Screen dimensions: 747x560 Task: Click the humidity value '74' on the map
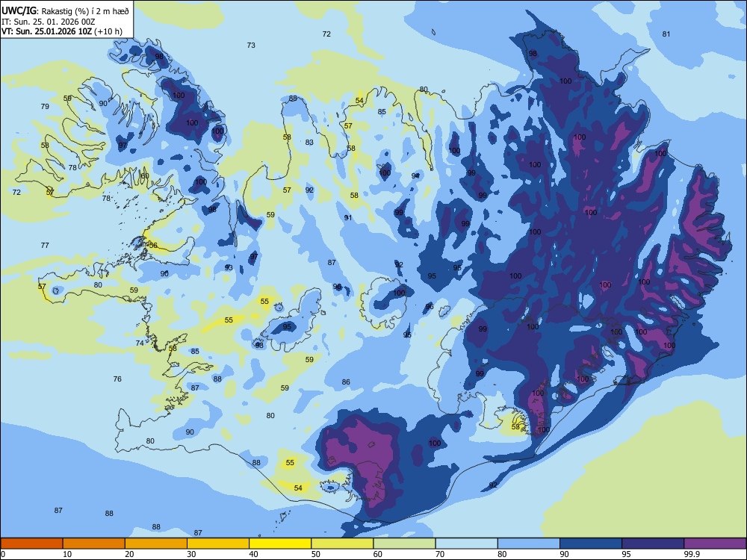[x=140, y=343]
